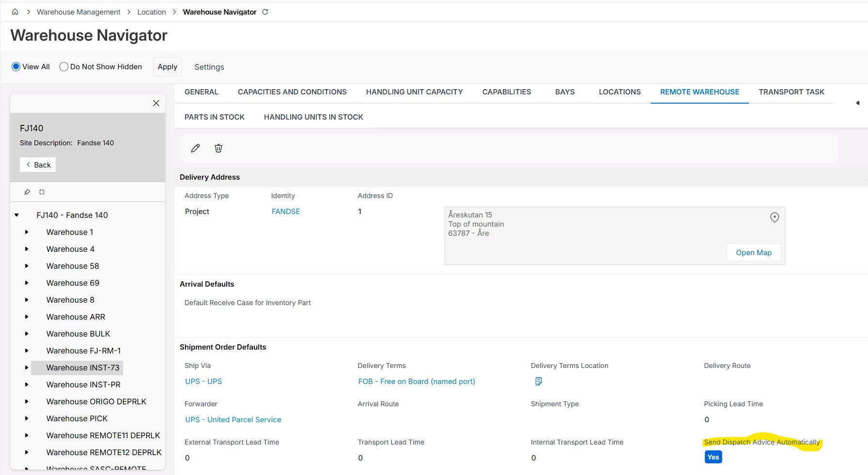Expand the Warehouse 1 tree node
The image size is (868, 475).
click(x=27, y=232)
